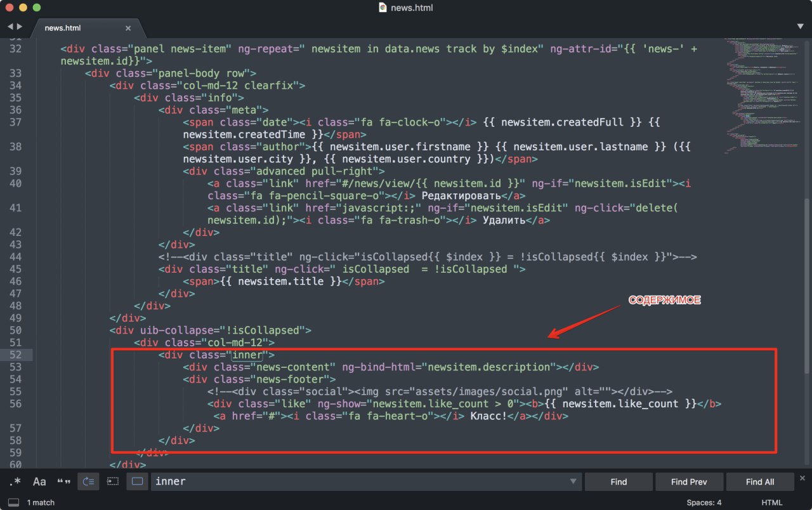Click the Find Prev button
Viewport: 812px width, 510px height.
[x=689, y=481]
